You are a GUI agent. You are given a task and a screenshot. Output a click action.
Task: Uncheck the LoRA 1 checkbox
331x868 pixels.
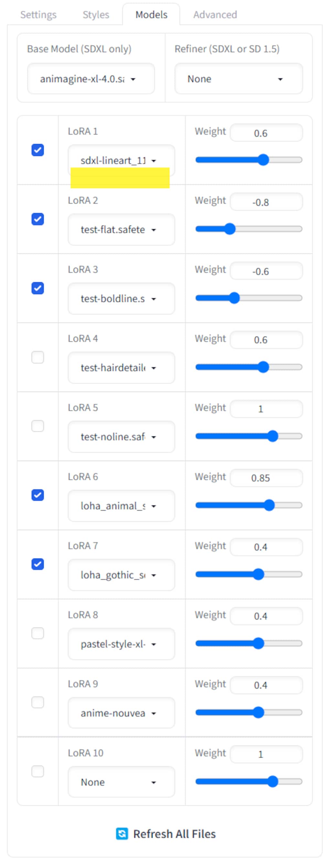(x=38, y=150)
